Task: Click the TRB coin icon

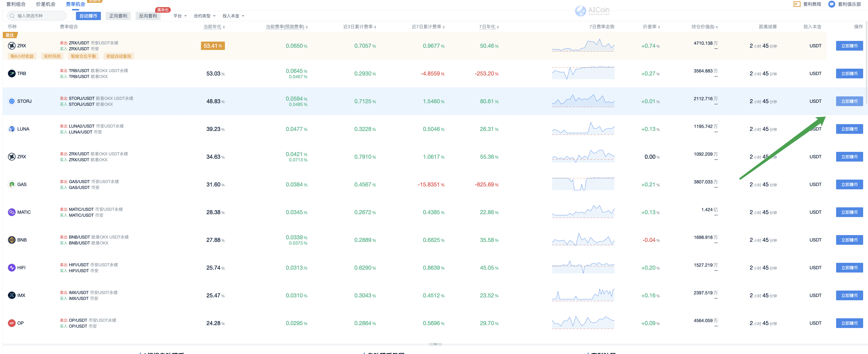Action: (12, 74)
